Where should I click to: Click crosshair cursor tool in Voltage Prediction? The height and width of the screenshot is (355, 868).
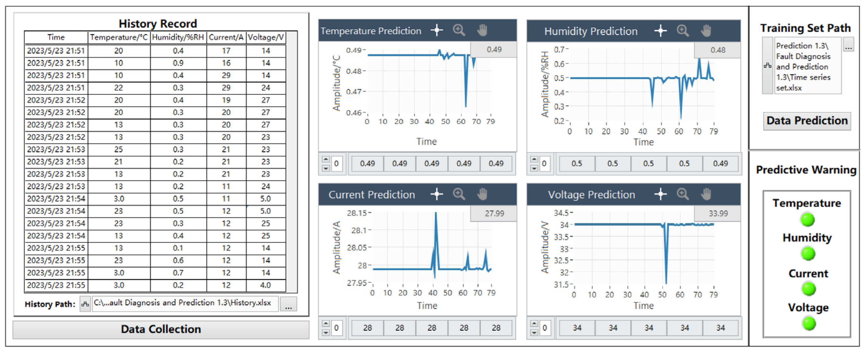pyautogui.click(x=661, y=194)
